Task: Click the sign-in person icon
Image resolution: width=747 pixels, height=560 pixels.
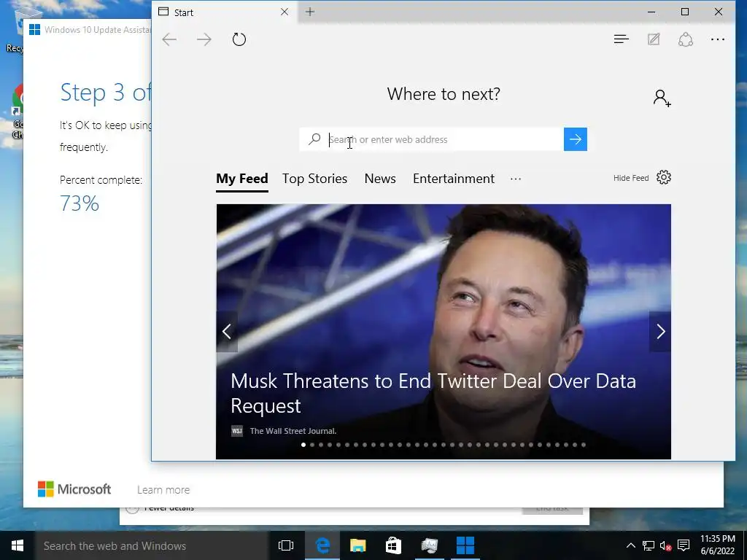Action: click(x=662, y=98)
